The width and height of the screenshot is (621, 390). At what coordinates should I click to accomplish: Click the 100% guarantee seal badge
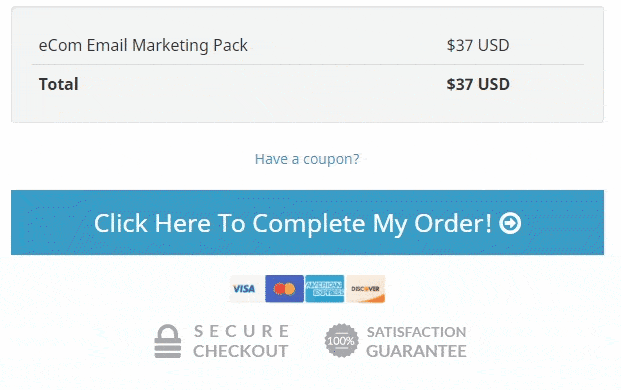click(341, 341)
